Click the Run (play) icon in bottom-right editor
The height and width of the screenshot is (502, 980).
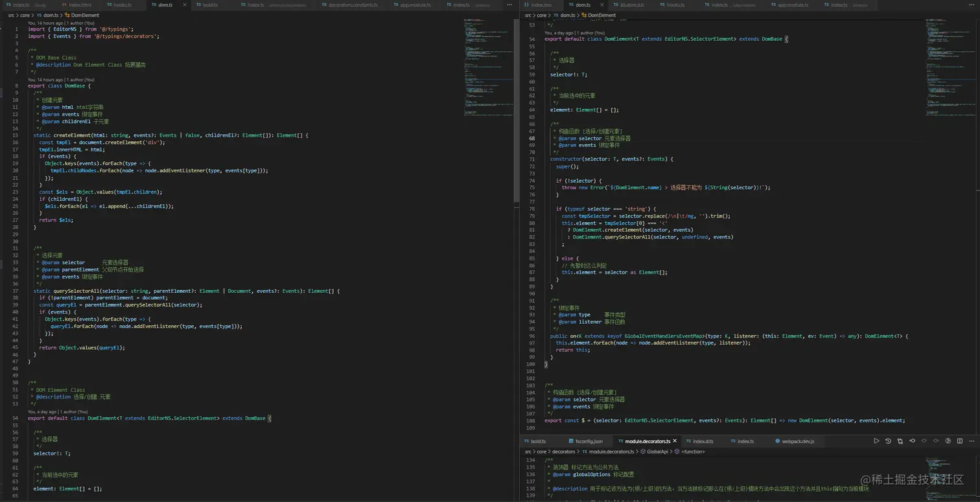pos(876,441)
